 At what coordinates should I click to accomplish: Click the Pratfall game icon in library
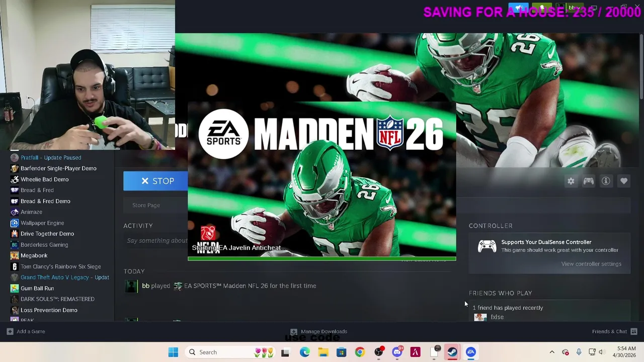[14, 157]
